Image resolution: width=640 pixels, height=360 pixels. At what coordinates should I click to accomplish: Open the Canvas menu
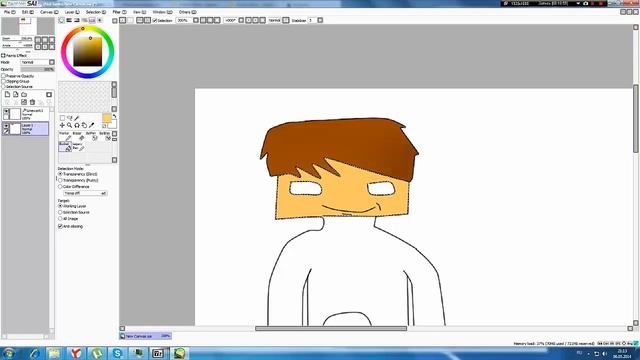coord(49,12)
